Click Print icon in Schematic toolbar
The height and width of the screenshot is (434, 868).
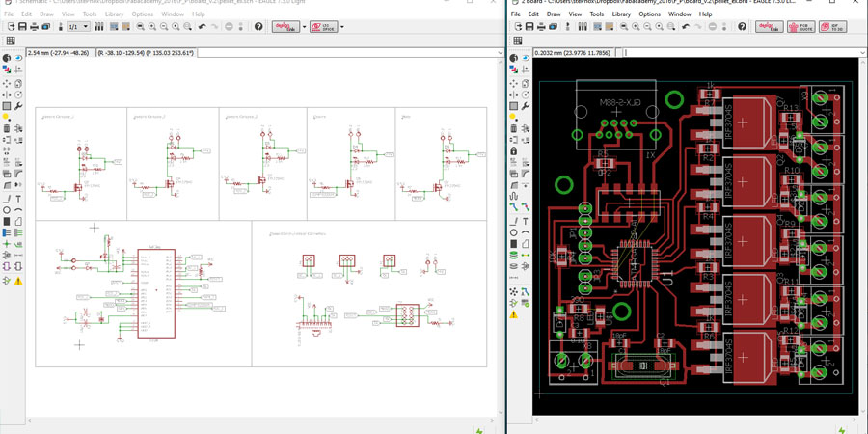coord(35,27)
